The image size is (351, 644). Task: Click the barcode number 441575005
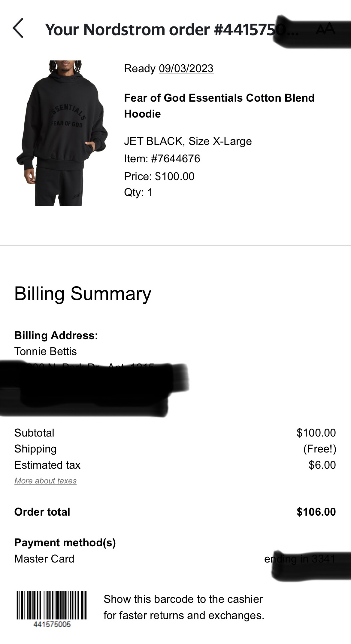pos(52,624)
